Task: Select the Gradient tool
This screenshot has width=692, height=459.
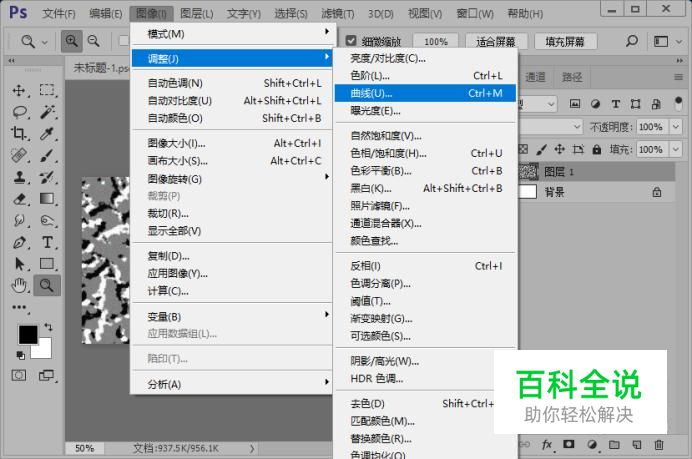Action: click(x=47, y=199)
